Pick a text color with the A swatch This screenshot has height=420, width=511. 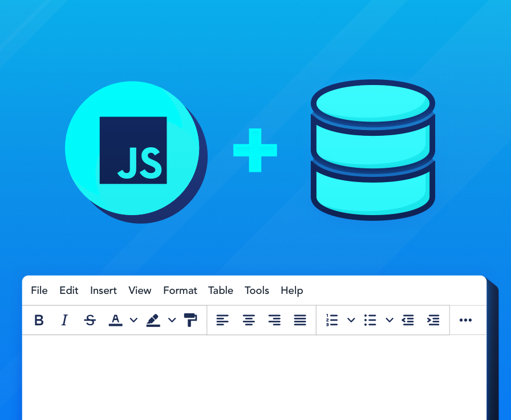point(115,320)
